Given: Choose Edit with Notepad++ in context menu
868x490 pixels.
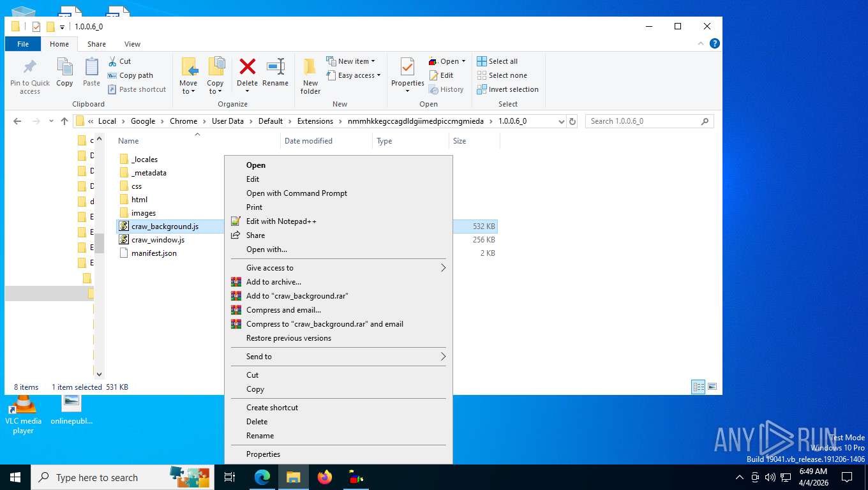Looking at the screenshot, I should (338, 221).
